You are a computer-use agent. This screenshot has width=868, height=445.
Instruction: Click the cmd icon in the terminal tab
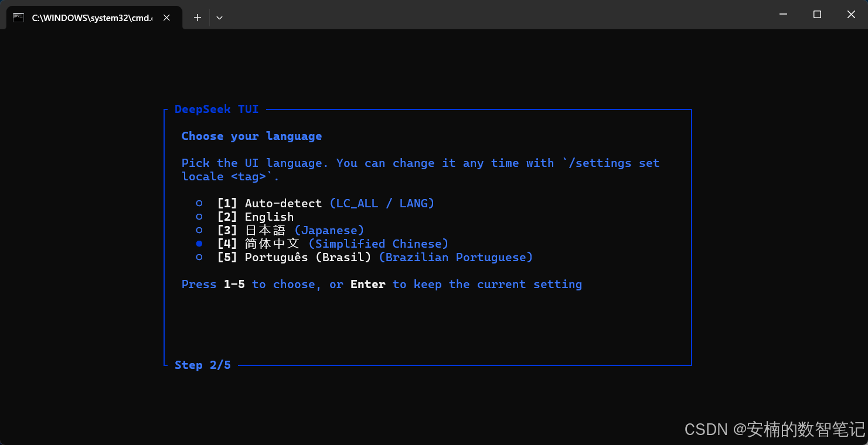click(19, 18)
